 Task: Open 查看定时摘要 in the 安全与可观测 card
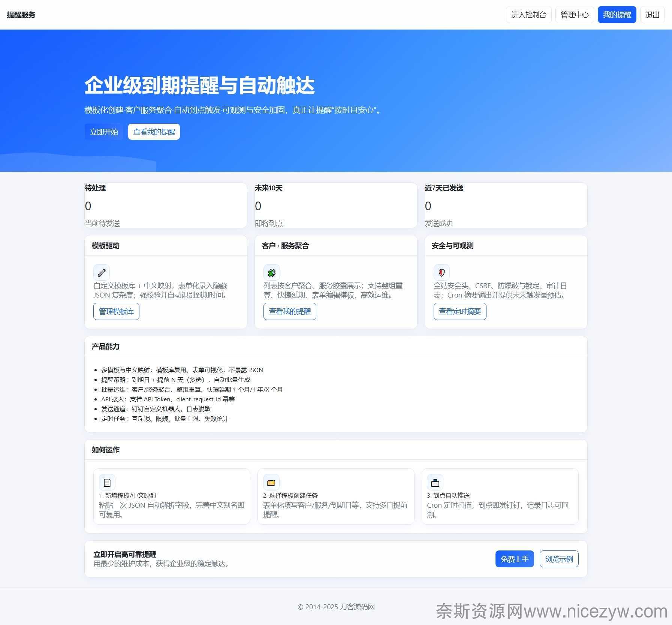click(x=460, y=311)
